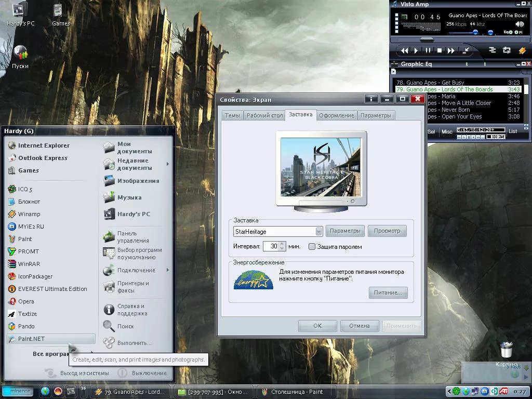Image resolution: width=532 pixels, height=399 pixels.
Task: Open Панель управления
Action: click(x=126, y=237)
